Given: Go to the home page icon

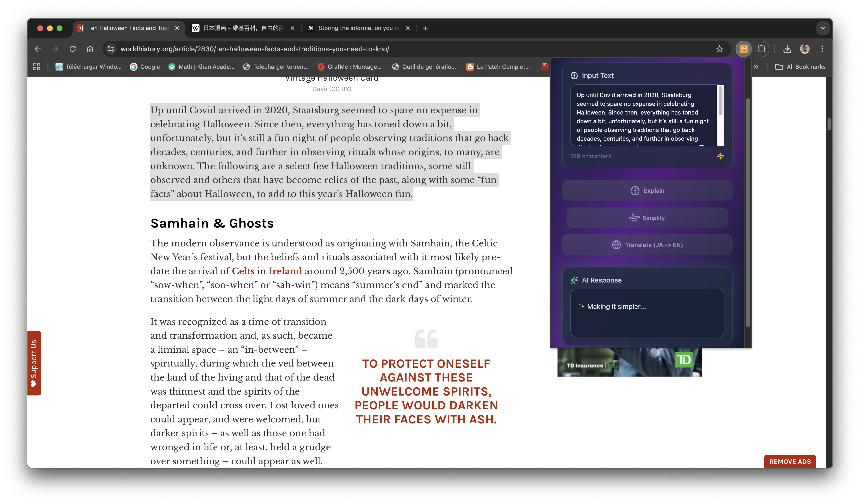Looking at the screenshot, I should coord(90,49).
